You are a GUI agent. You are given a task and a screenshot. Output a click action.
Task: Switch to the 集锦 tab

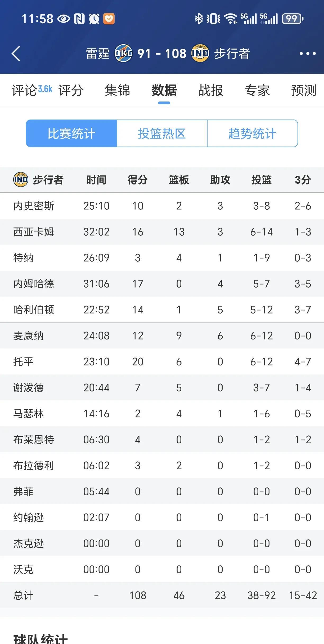pyautogui.click(x=118, y=90)
